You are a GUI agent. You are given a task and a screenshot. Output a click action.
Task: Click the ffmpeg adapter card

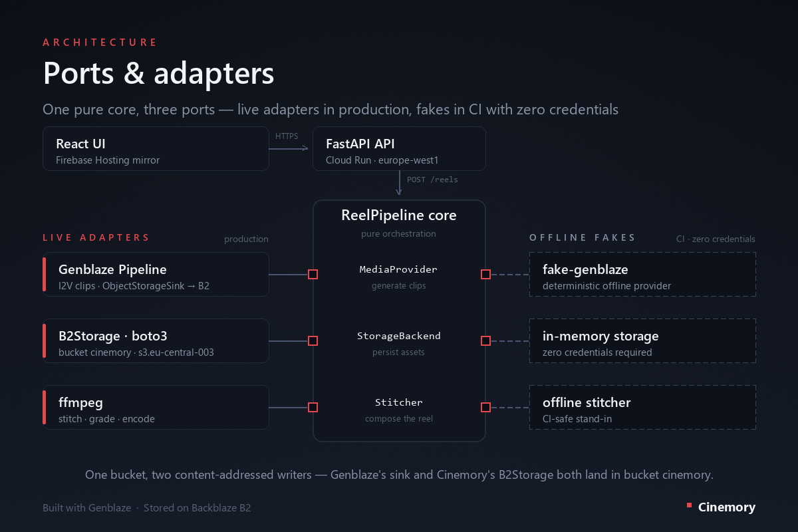click(x=156, y=407)
